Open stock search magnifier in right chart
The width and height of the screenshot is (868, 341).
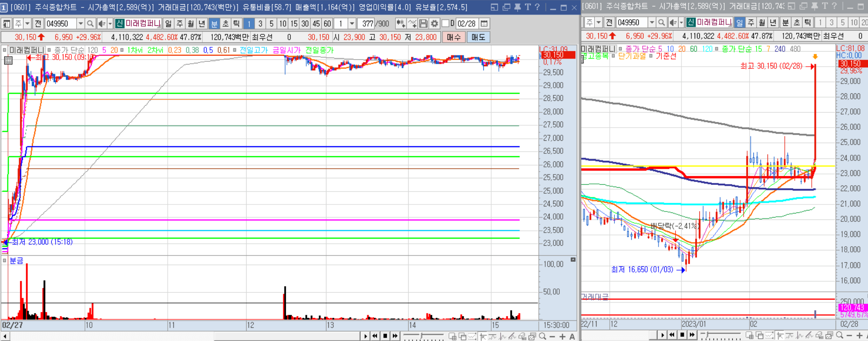[x=661, y=23]
